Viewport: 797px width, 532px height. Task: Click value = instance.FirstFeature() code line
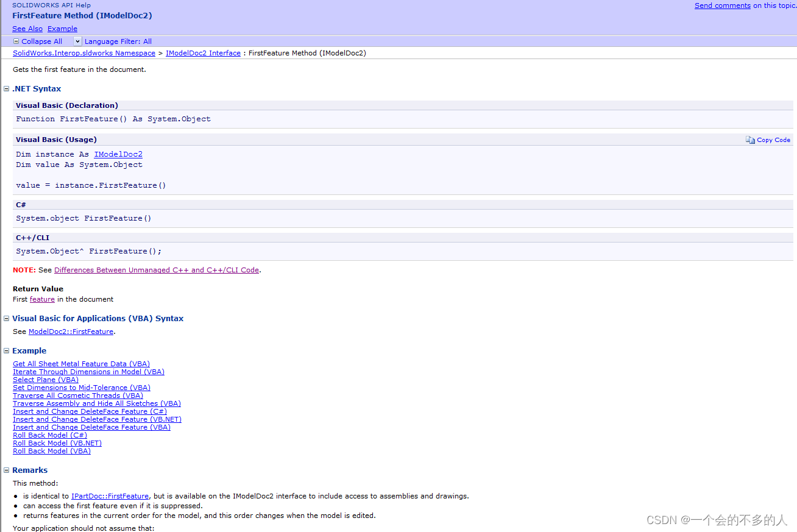[x=91, y=185]
